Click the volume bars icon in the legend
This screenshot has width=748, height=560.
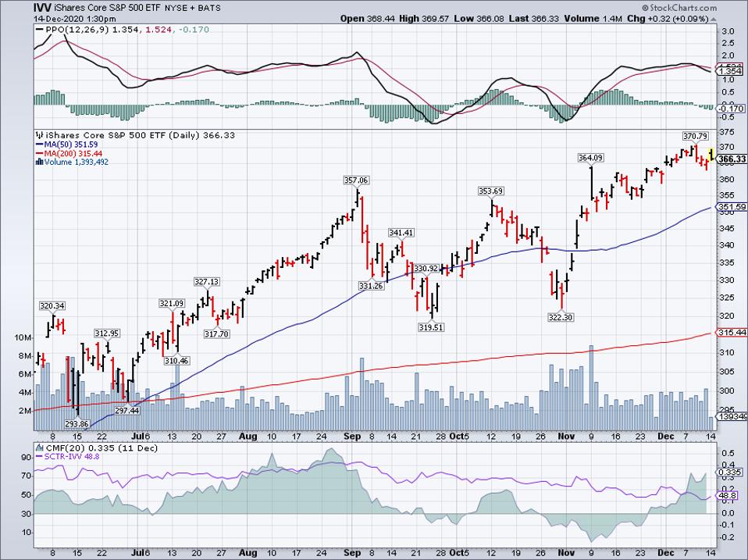pos(40,162)
